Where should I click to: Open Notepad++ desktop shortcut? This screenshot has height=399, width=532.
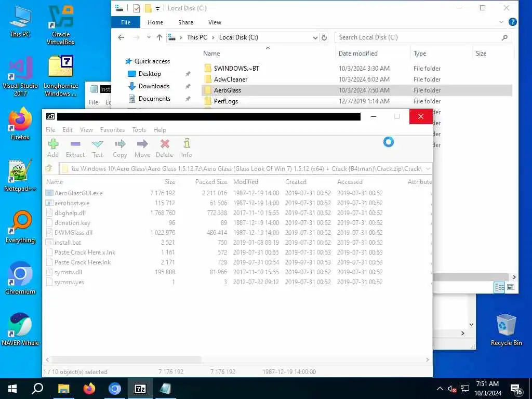pyautogui.click(x=20, y=176)
